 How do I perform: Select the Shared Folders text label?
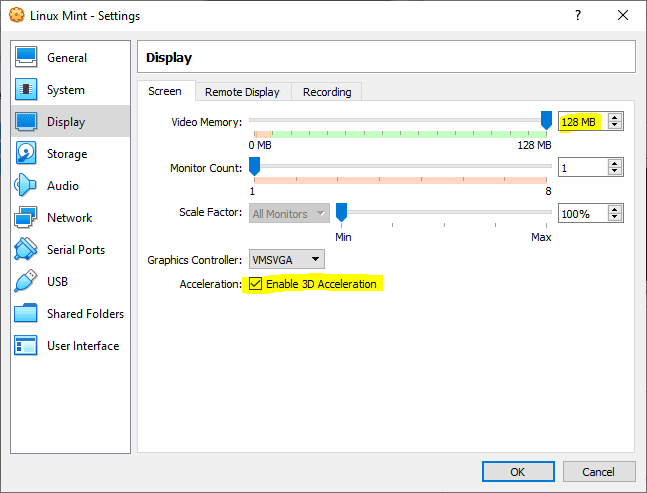(85, 314)
